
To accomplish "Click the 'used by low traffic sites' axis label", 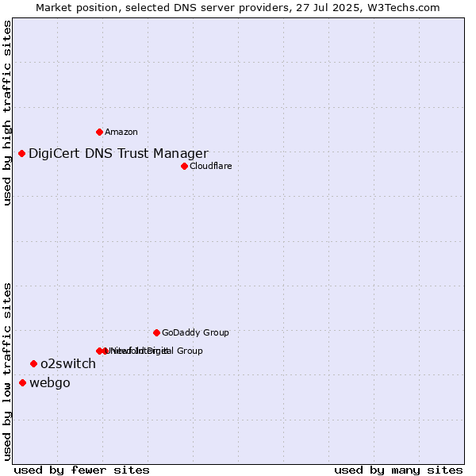I will (x=7, y=372).
